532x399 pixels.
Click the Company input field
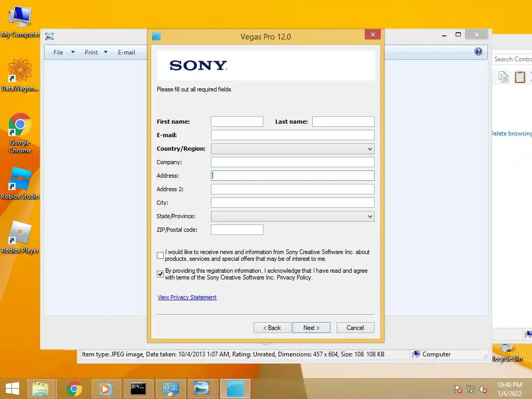coord(292,162)
